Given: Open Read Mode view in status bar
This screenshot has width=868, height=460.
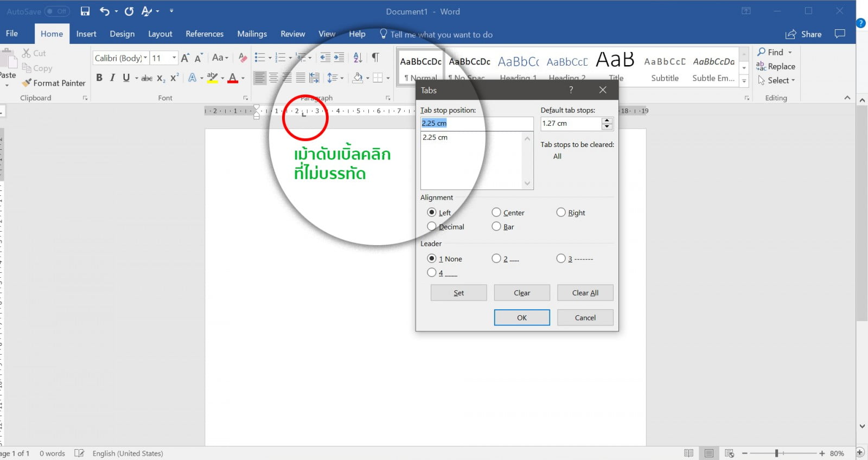Looking at the screenshot, I should [688, 453].
